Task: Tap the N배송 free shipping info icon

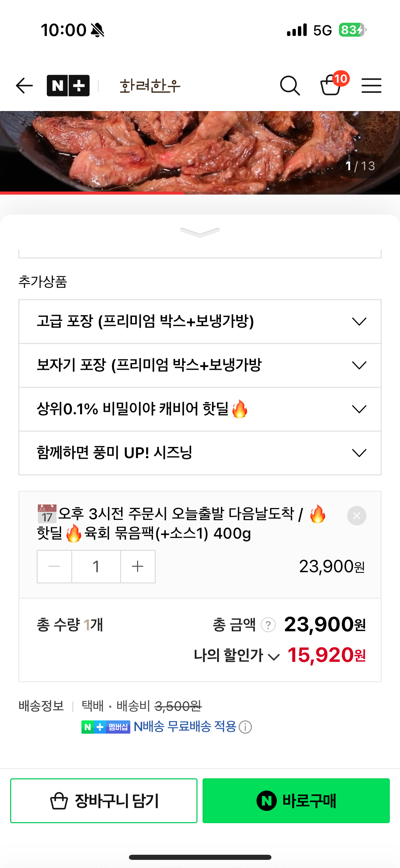Action: (x=245, y=727)
